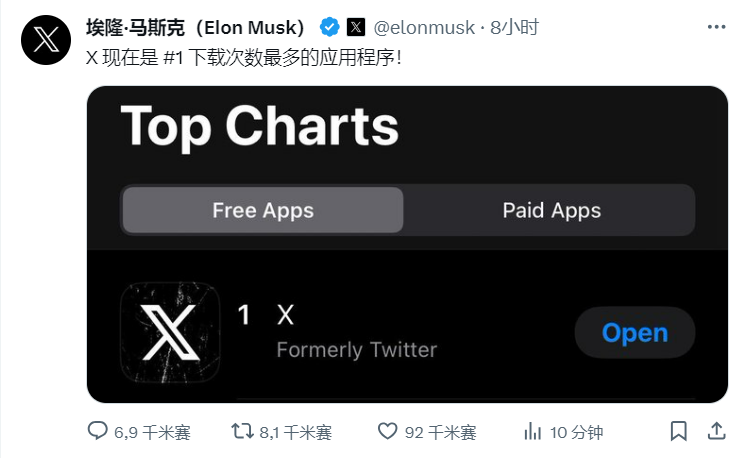Click the display name 埃隆·马斯克 (Elon Musk)
This screenshot has height=458, width=749.
[196, 26]
